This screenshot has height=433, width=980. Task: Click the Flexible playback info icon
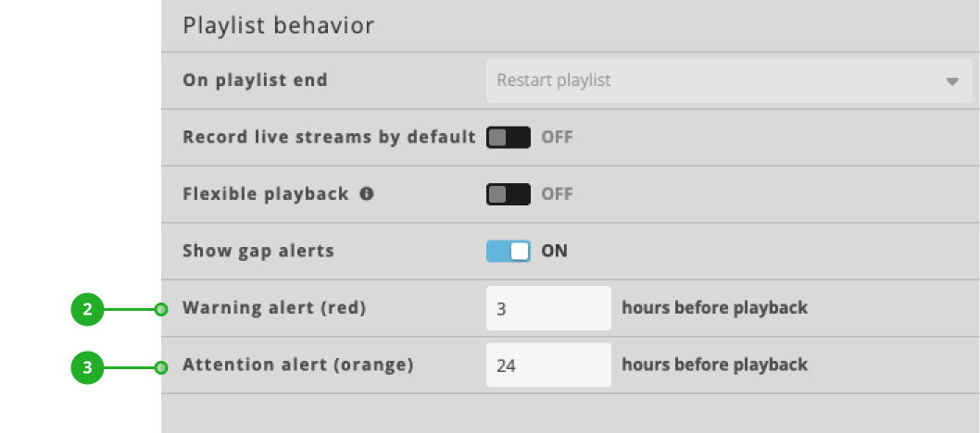click(367, 194)
